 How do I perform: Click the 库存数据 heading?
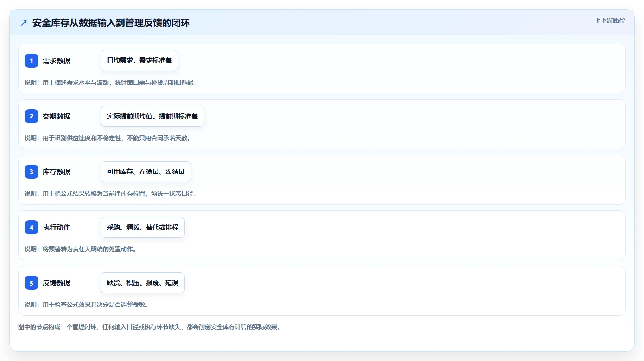click(57, 172)
